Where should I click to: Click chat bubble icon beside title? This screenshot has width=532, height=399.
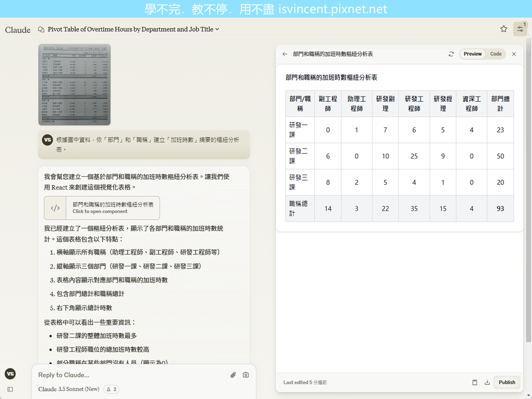click(41, 30)
